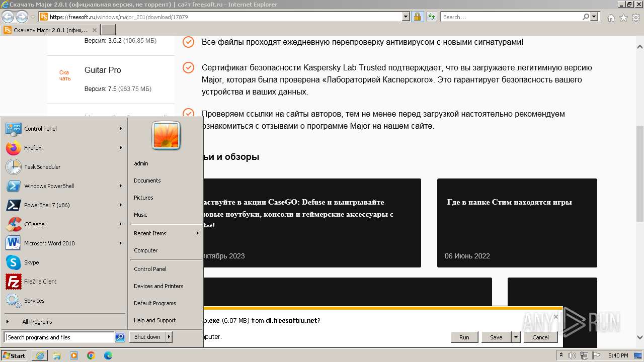Viewport: 644px width, 362px height.
Task: Click the address bar URL field
Action: click(x=225, y=17)
